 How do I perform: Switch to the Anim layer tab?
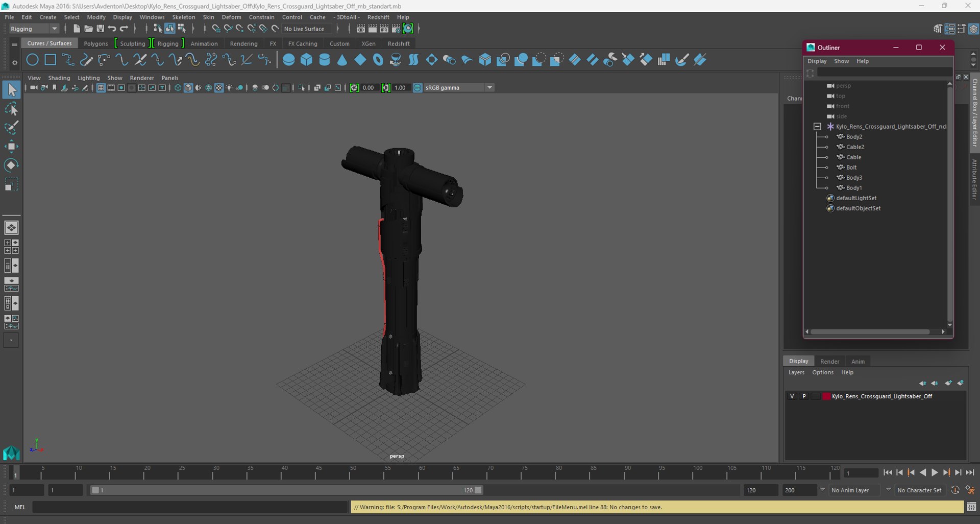[858, 361]
